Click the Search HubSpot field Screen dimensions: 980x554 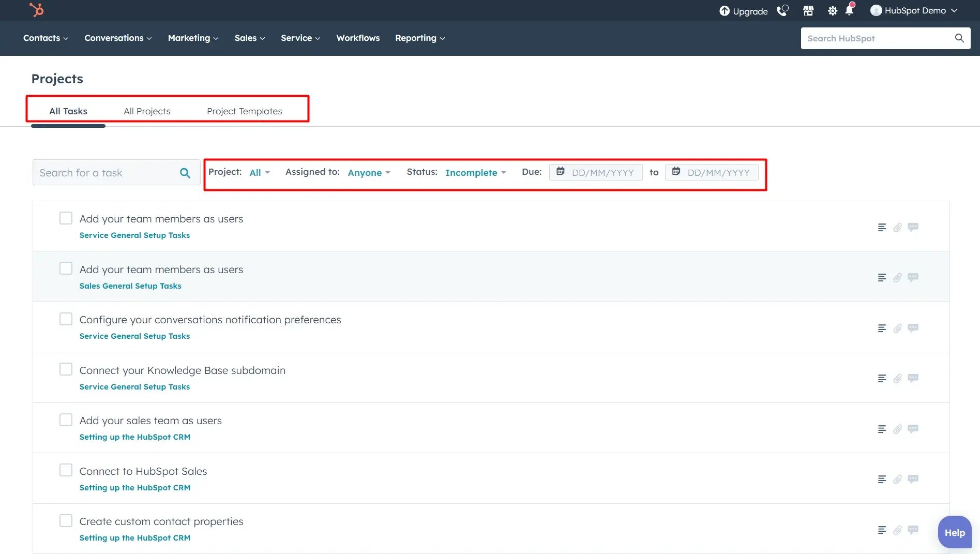885,38
